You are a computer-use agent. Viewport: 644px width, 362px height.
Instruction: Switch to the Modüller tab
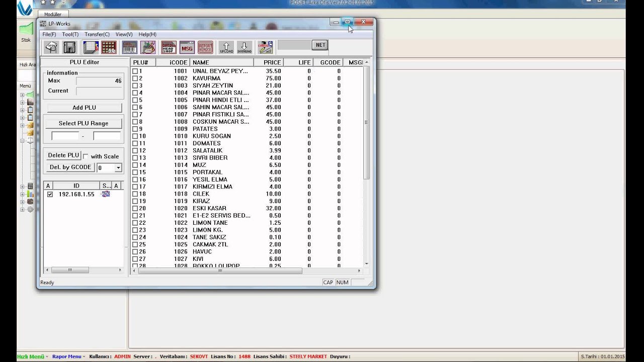52,15
